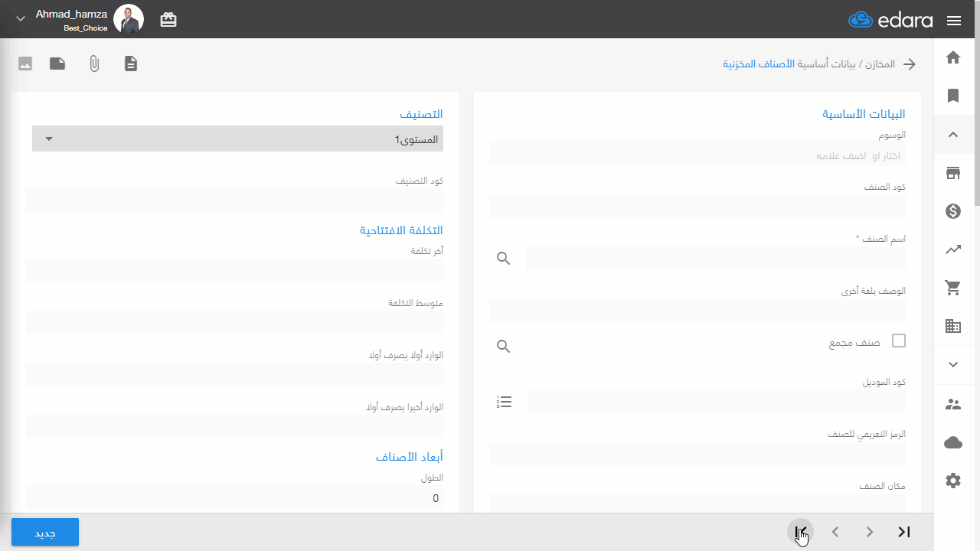Open the المستوى1 classification dropdown

(237, 139)
